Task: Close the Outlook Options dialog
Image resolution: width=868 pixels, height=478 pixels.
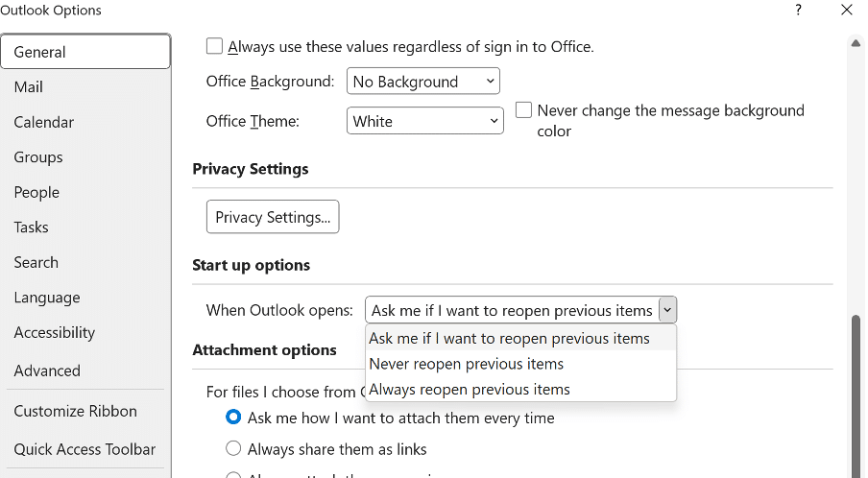Action: point(847,10)
